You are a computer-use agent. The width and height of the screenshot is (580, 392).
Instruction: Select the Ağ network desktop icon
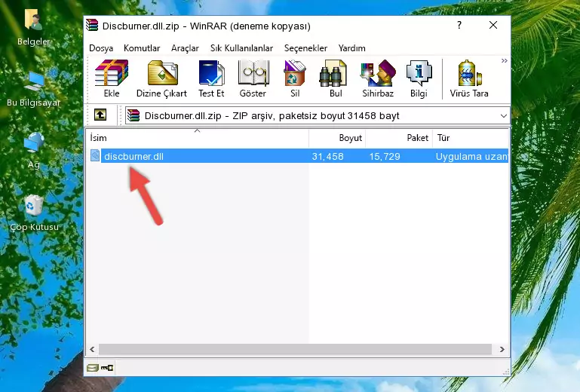tap(34, 151)
